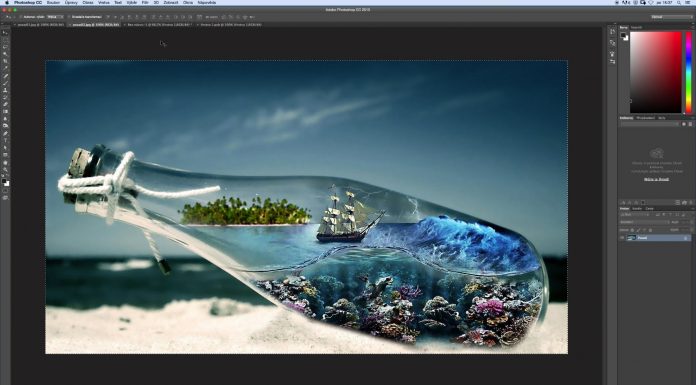Click the lock icon on Pozadí layer

coord(686,238)
